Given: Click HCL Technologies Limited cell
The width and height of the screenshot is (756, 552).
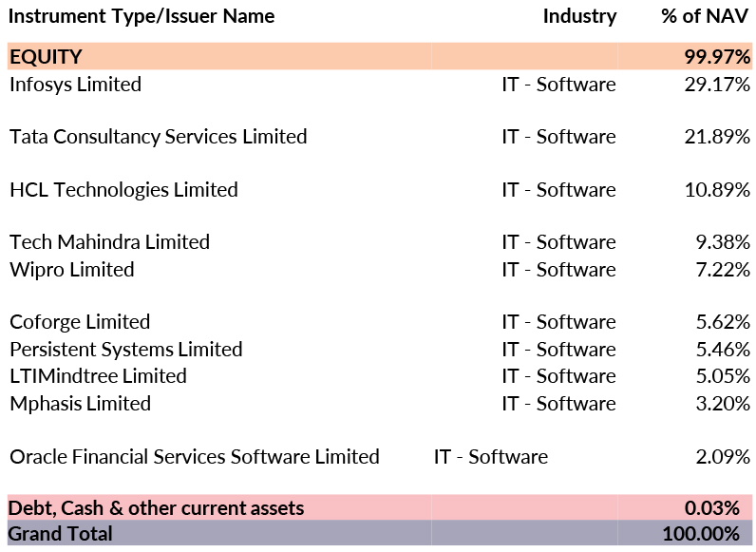Looking at the screenshot, I should tap(123, 190).
